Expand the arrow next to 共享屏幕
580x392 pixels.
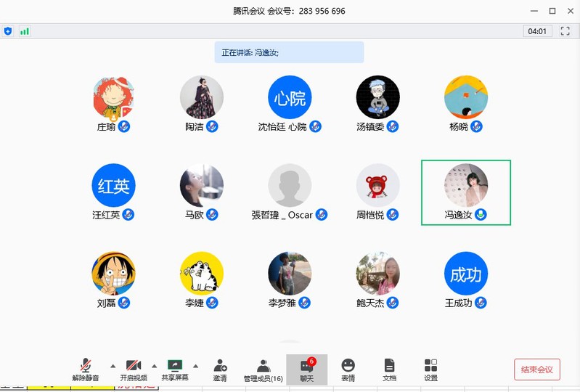coord(195,365)
